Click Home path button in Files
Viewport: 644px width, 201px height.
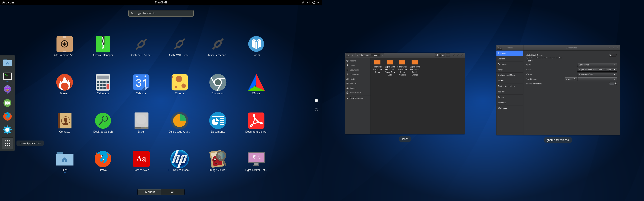[365, 55]
